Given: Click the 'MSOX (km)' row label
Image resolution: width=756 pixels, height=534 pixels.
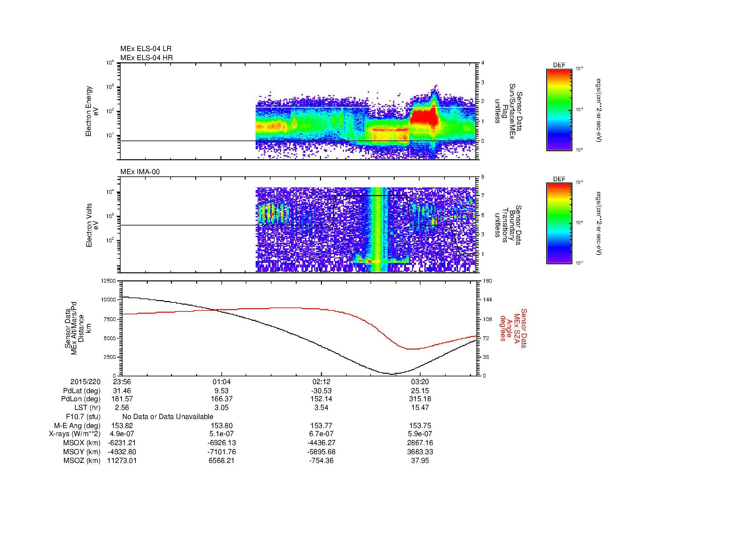Looking at the screenshot, I should click(82, 443).
